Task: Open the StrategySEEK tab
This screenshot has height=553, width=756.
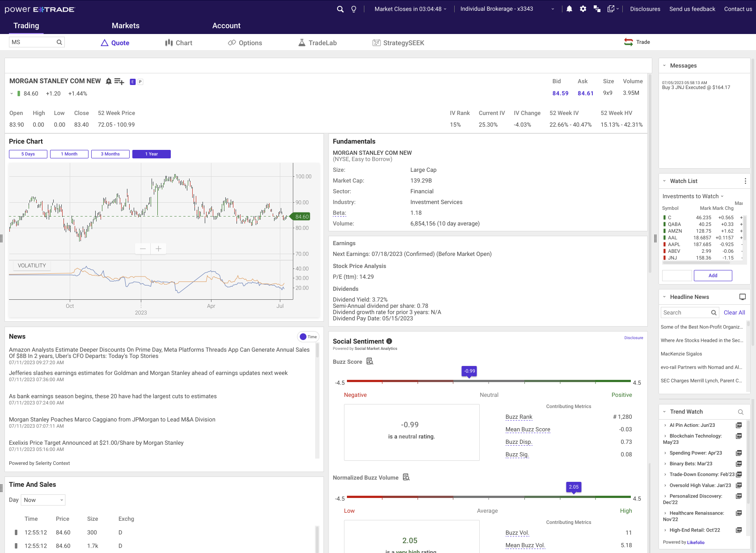Action: 398,43
